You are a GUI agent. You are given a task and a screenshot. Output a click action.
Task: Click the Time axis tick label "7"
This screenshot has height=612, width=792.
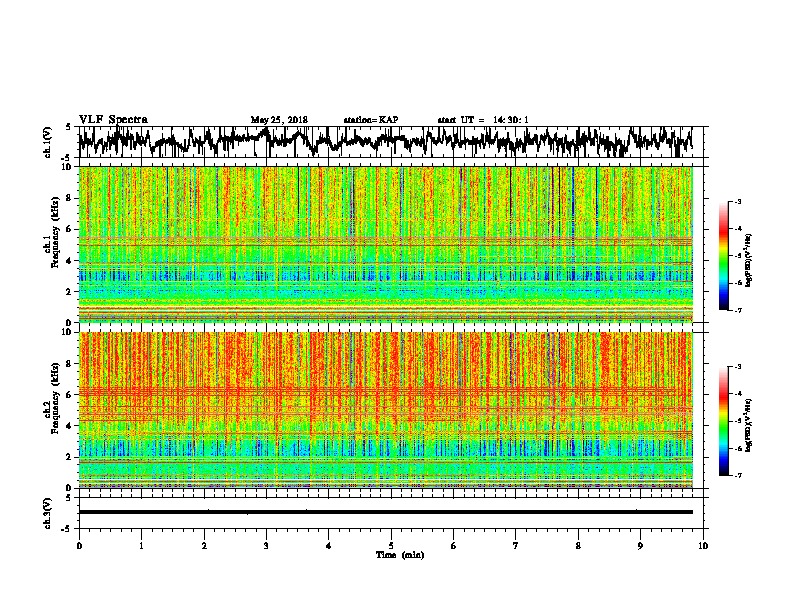[516, 546]
